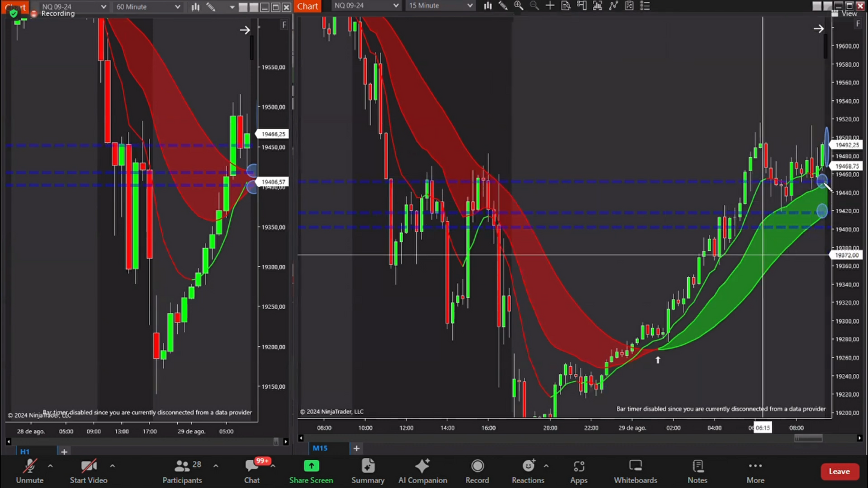Toggle the F fixed scale button on M15 chart
This screenshot has width=868, height=488.
858,23
